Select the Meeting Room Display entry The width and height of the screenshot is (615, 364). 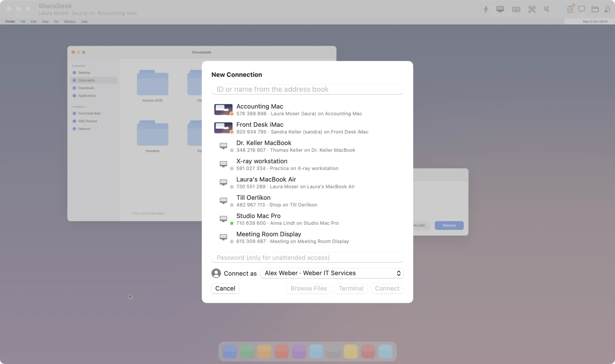click(x=307, y=237)
